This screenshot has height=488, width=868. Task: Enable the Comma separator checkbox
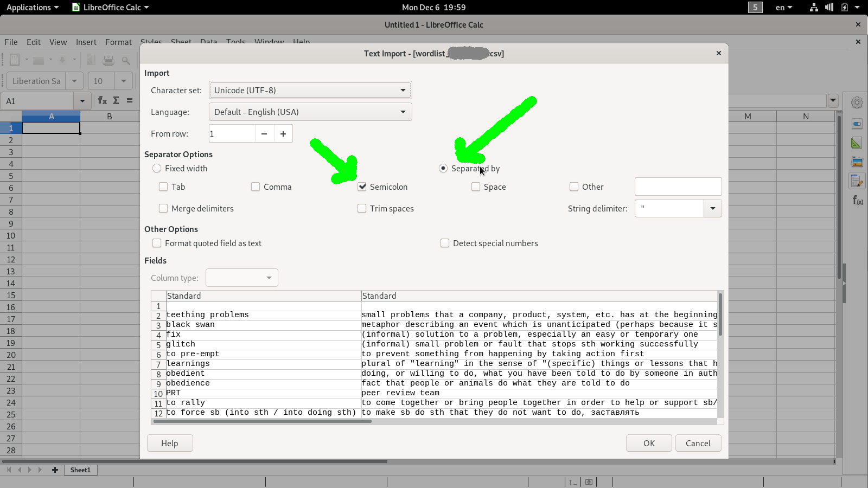(x=256, y=187)
